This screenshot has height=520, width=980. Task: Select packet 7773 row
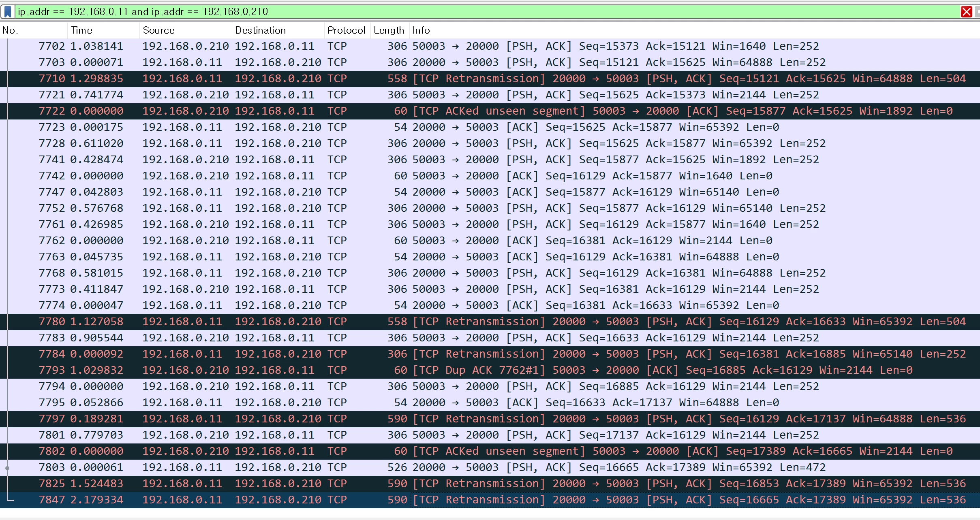(490, 289)
